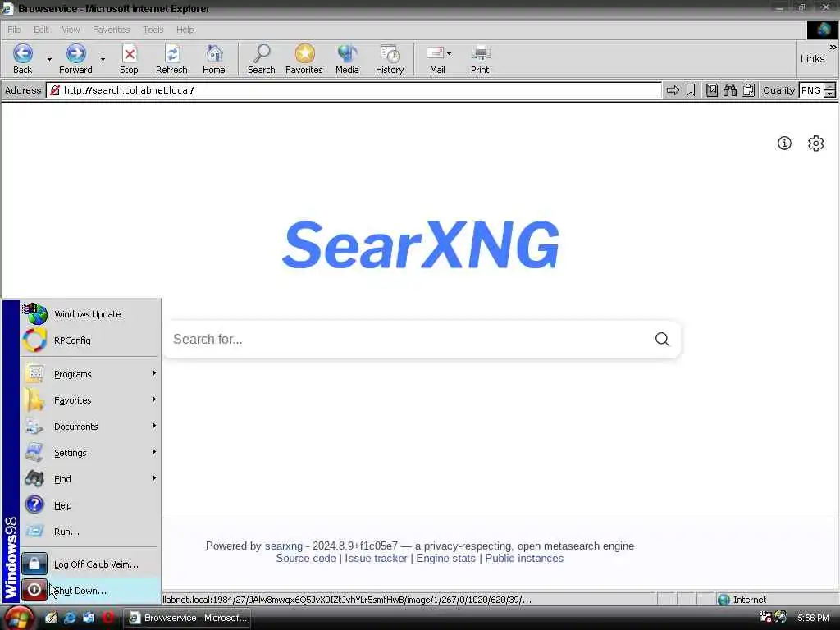Open the Back button history dropdown arrow

pyautogui.click(x=49, y=59)
